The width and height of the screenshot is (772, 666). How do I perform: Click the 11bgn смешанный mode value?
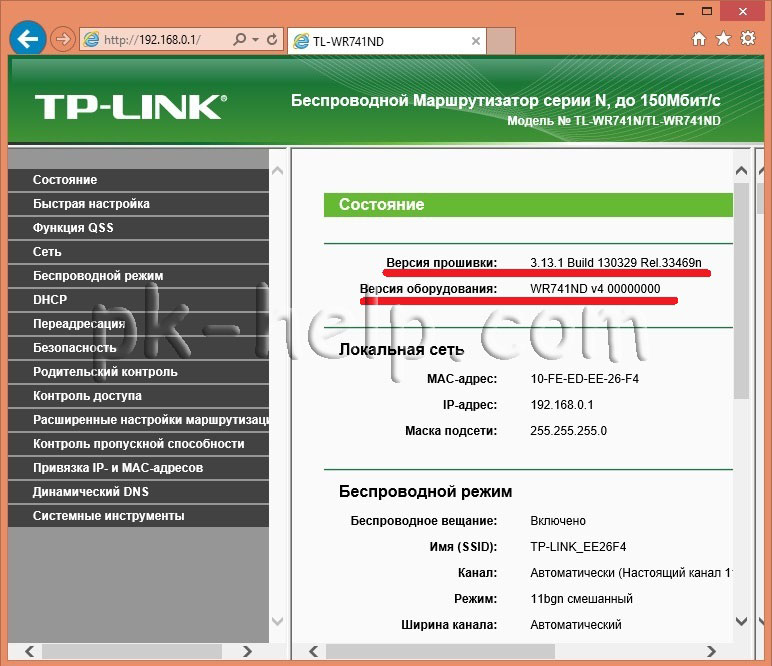click(x=581, y=599)
